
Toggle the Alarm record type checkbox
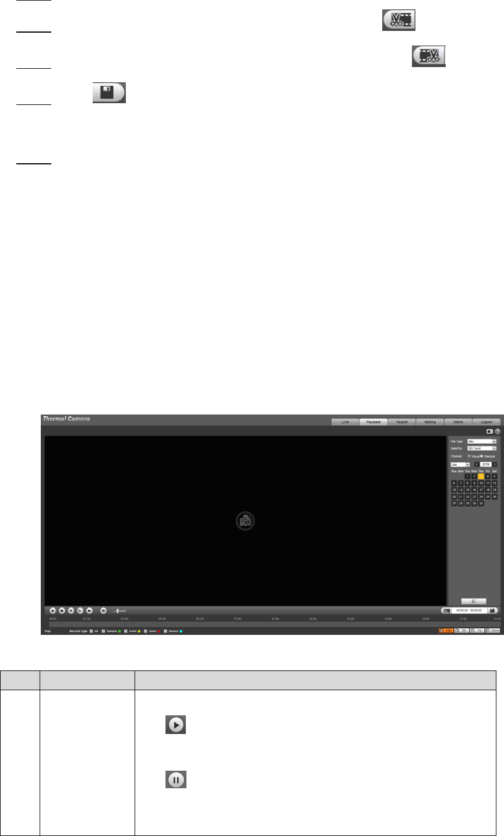point(146,631)
